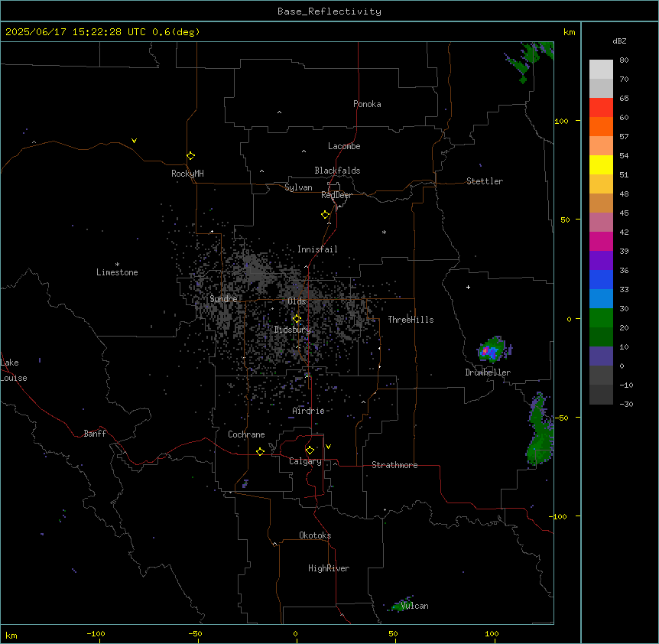Click the Sundre label

[x=223, y=299]
